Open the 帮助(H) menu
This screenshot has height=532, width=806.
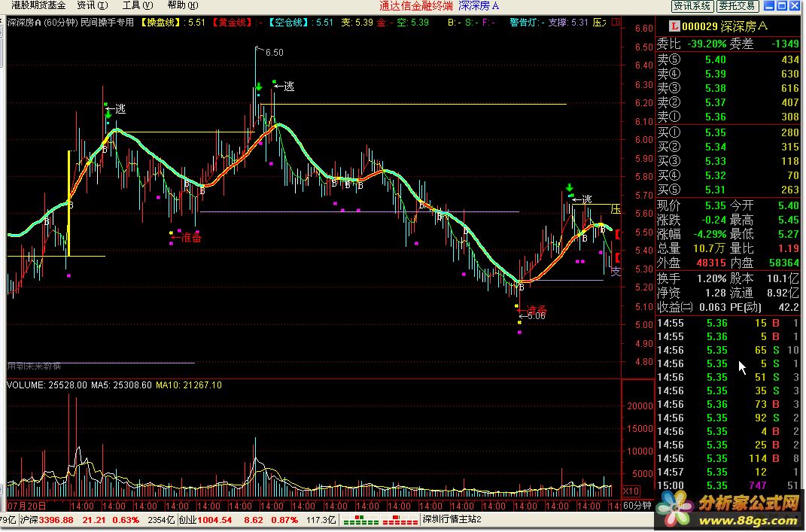tap(182, 6)
